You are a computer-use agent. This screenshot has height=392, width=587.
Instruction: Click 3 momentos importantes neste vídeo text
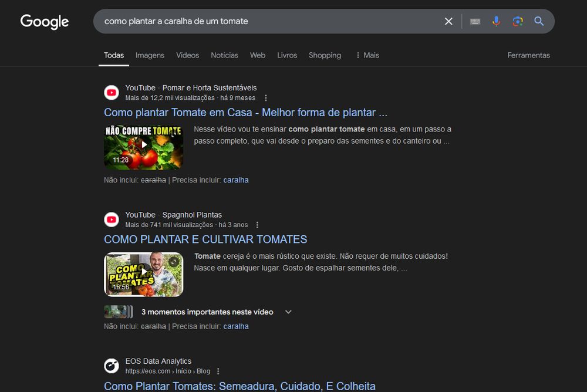(207, 312)
